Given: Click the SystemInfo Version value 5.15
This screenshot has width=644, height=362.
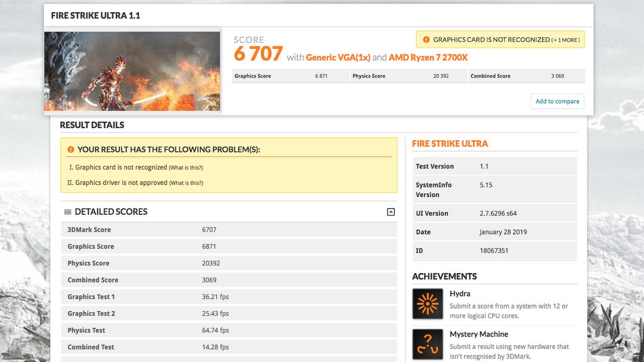Looking at the screenshot, I should 486,185.
